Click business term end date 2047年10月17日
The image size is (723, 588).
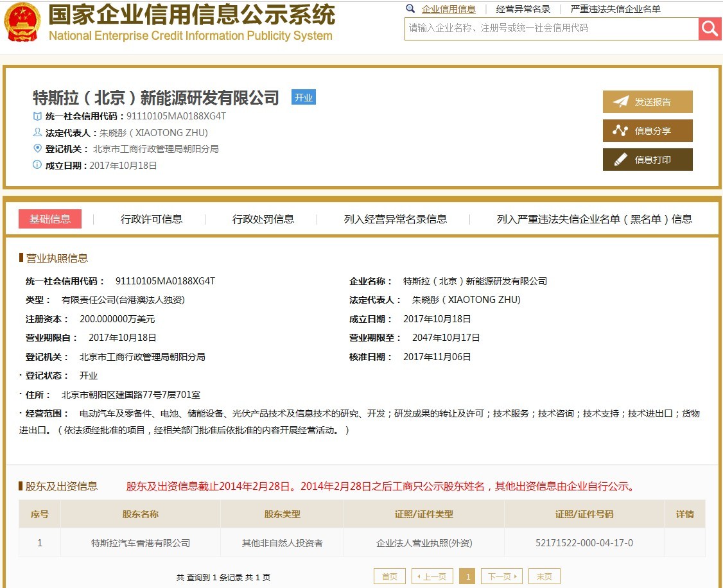point(446,338)
